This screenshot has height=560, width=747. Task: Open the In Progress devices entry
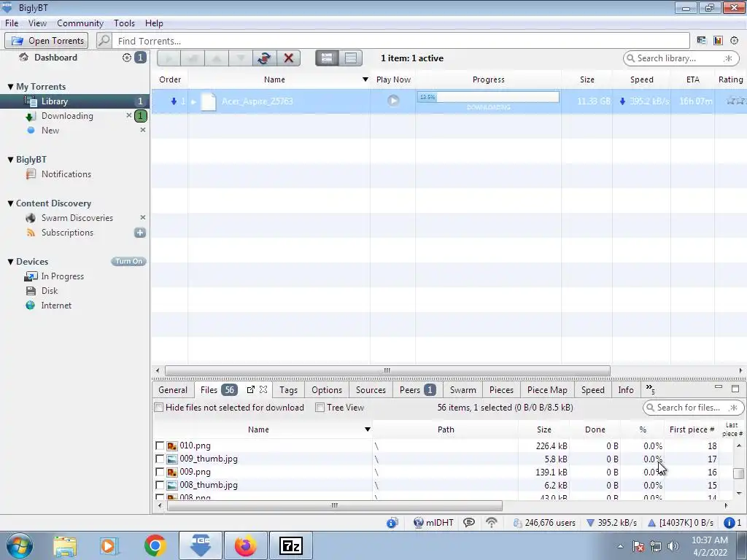click(x=62, y=276)
